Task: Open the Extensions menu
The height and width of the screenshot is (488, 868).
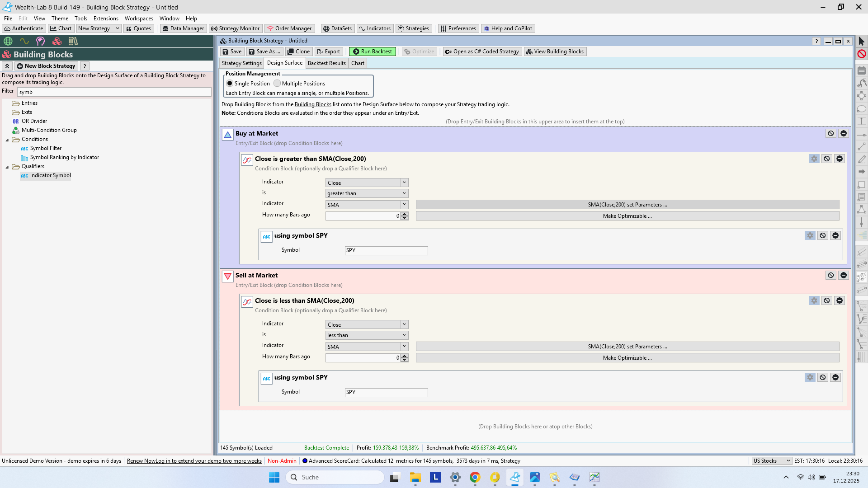Action: point(106,19)
